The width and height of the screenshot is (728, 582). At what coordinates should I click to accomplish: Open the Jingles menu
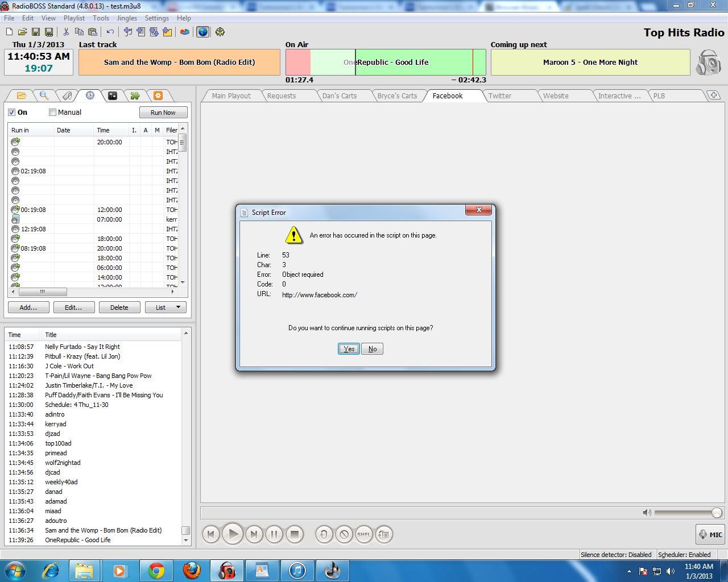[x=127, y=18]
